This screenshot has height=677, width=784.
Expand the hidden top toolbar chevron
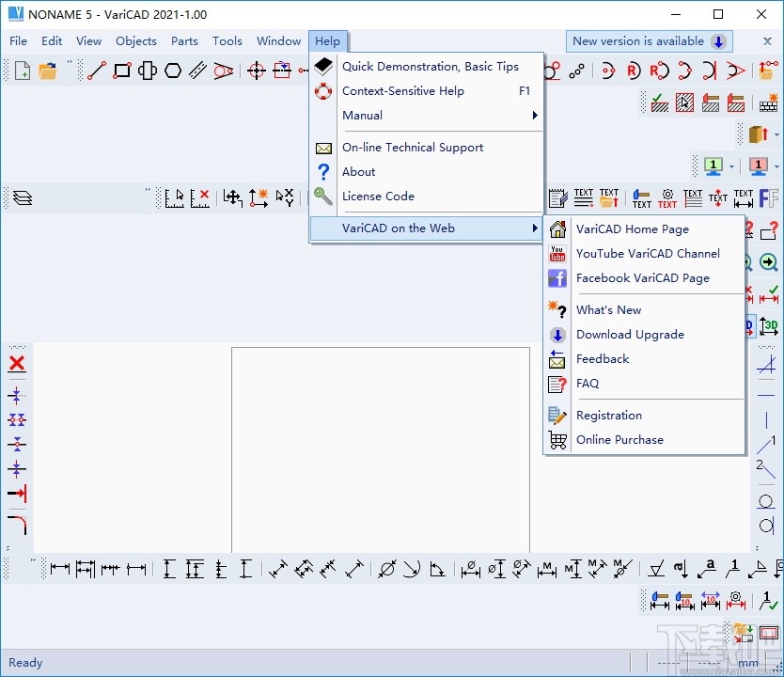point(70,62)
